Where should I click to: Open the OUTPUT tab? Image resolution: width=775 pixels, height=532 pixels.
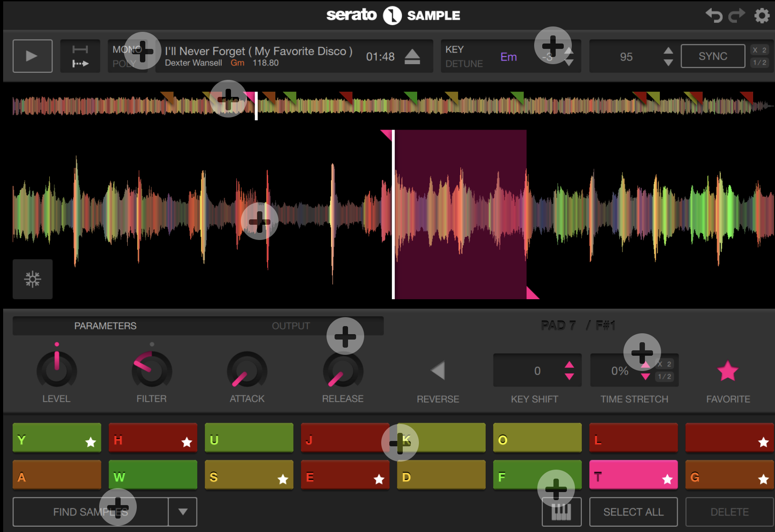291,326
